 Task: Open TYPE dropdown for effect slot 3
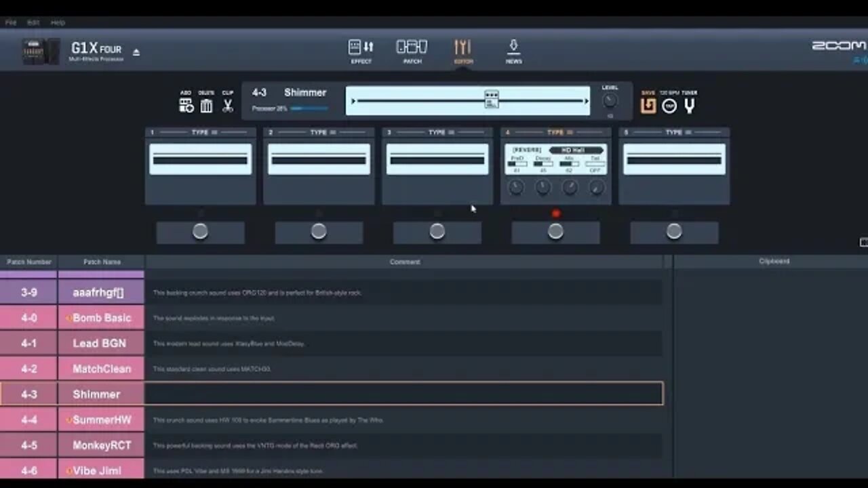441,132
